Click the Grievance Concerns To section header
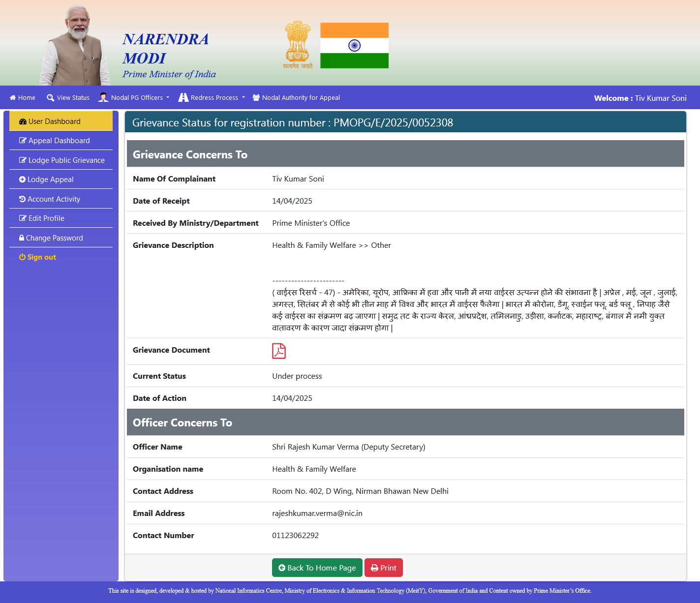Viewport: 700px width, 603px height. coord(405,154)
